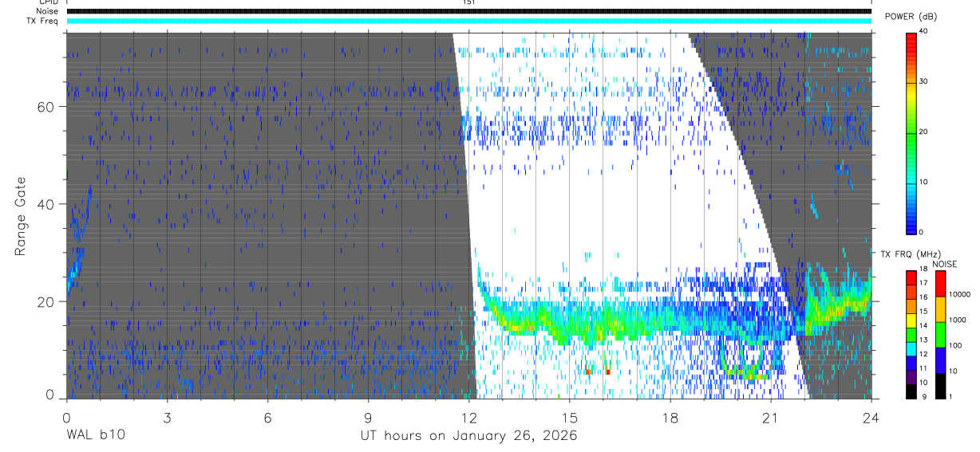Click the 'Range Gate' y-axis label
980x452 pixels.
tap(21, 216)
